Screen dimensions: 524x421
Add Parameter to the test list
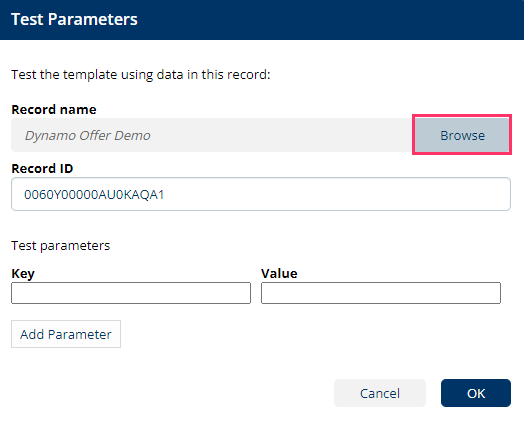[66, 334]
